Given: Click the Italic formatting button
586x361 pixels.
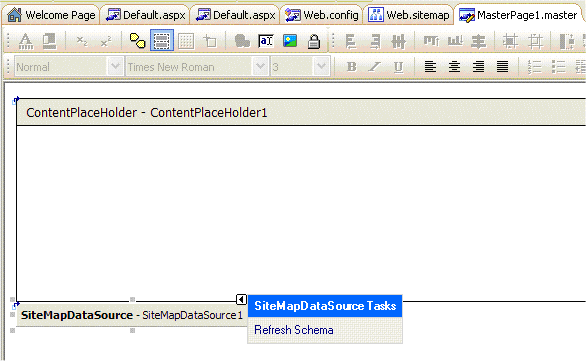Looking at the screenshot, I should [374, 67].
